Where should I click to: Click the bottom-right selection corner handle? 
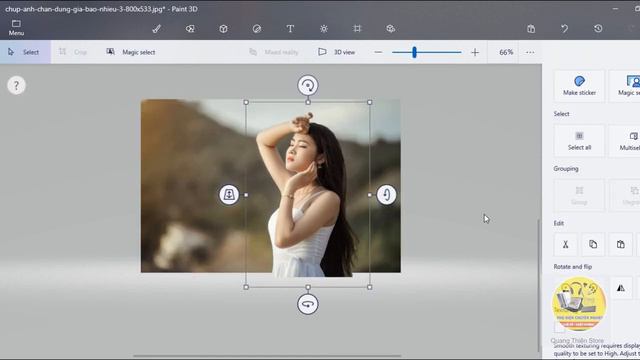pos(369,287)
